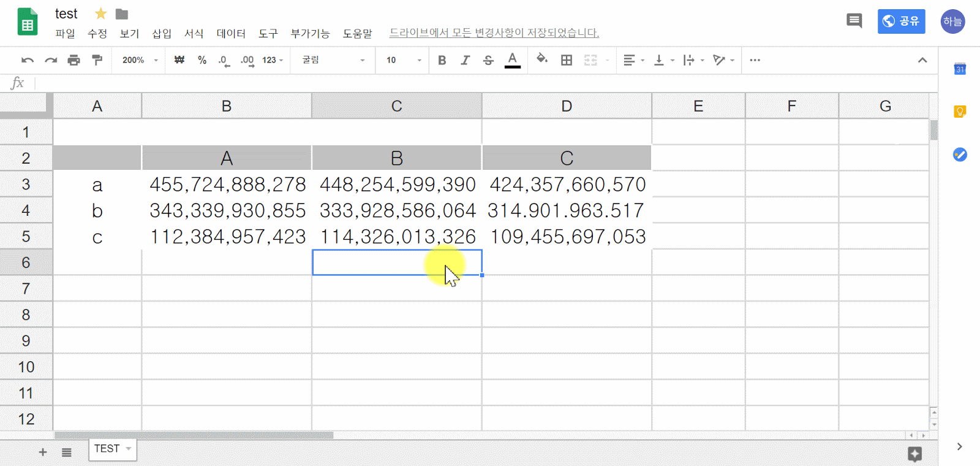Open the 도움말 menu
Image resolution: width=980 pixels, height=466 pixels.
point(357,33)
